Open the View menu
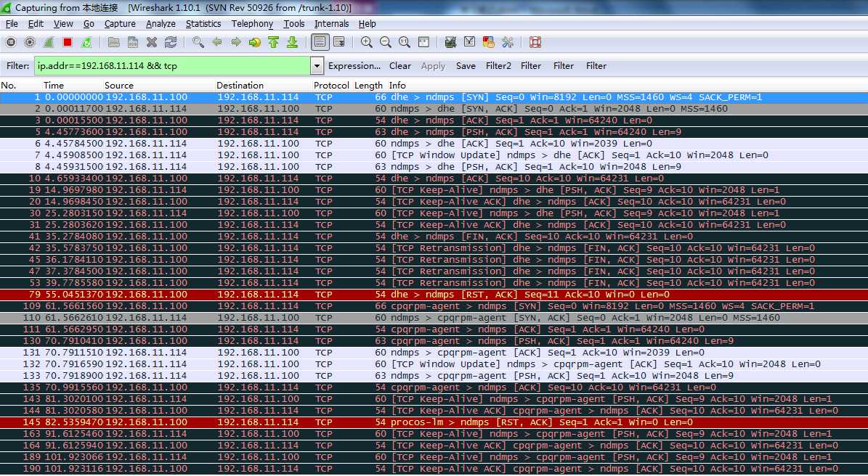 (63, 24)
